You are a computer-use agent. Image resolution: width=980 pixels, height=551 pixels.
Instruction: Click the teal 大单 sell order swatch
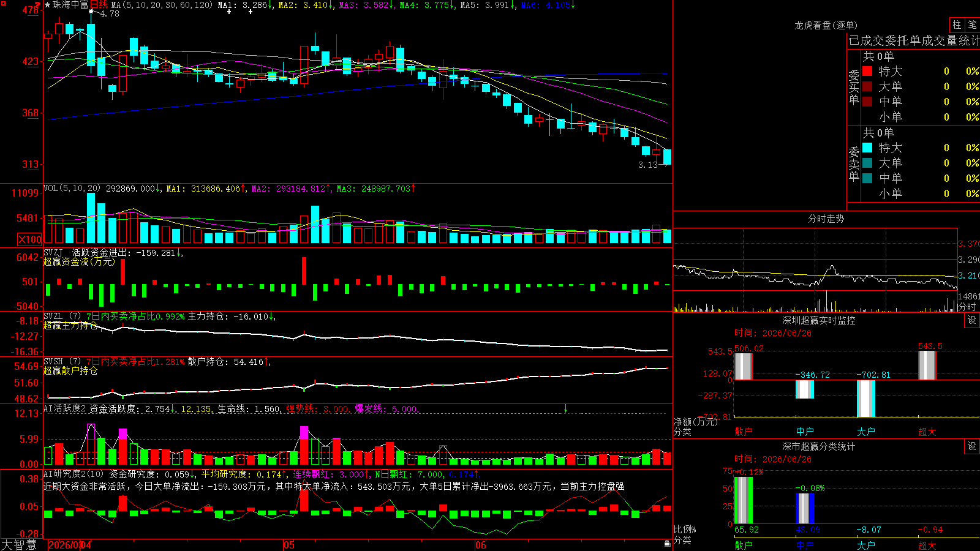(867, 163)
